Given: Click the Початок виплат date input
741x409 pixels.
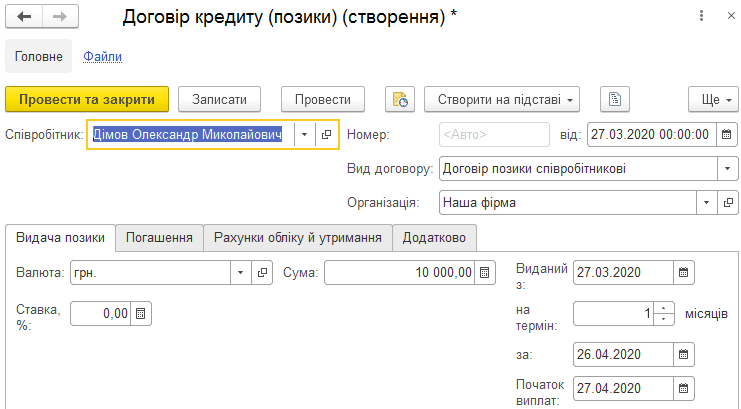Looking at the screenshot, I should pyautogui.click(x=623, y=389).
